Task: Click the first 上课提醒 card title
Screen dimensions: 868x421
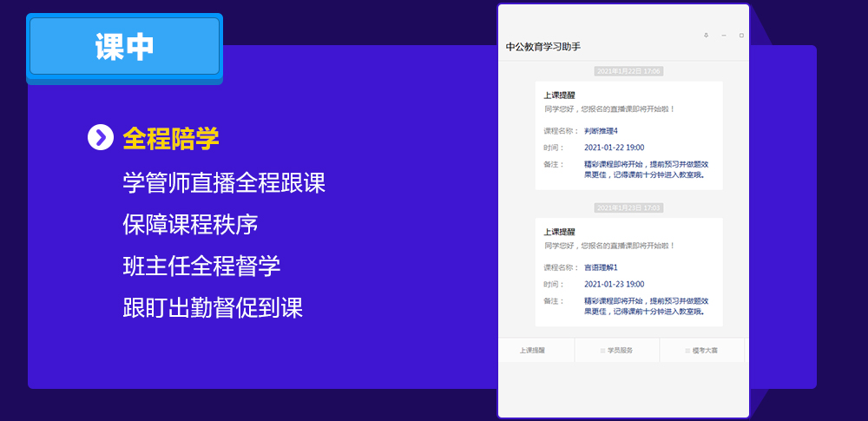Action: tap(560, 95)
